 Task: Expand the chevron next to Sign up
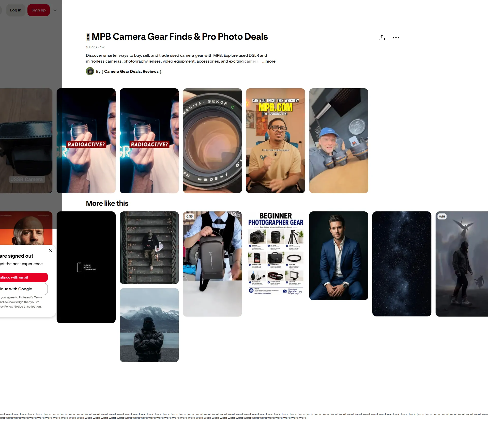(x=55, y=10)
